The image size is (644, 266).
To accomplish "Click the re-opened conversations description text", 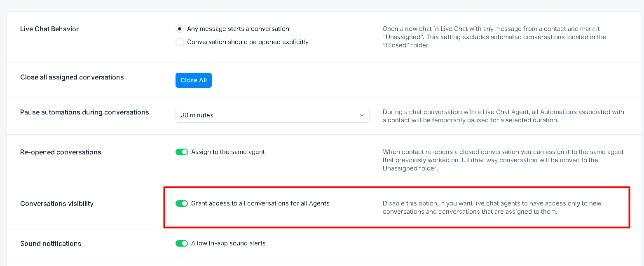I will coord(503,160).
